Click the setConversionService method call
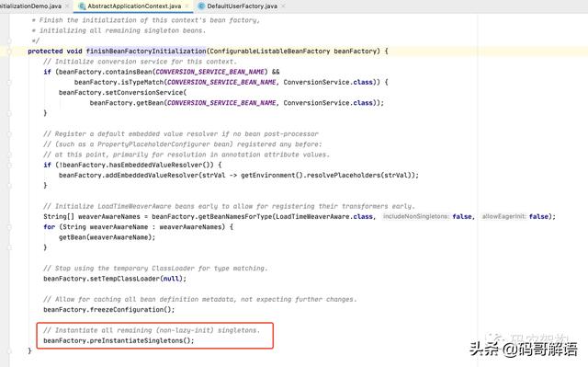The width and height of the screenshot is (588, 367). pyautogui.click(x=144, y=92)
